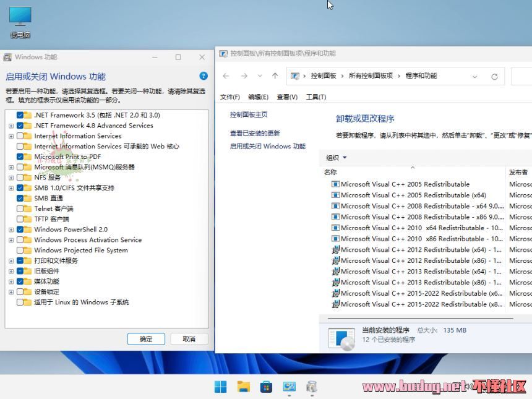Expand the Internet Information Services tree node
The image size is (532, 399).
click(x=10, y=136)
